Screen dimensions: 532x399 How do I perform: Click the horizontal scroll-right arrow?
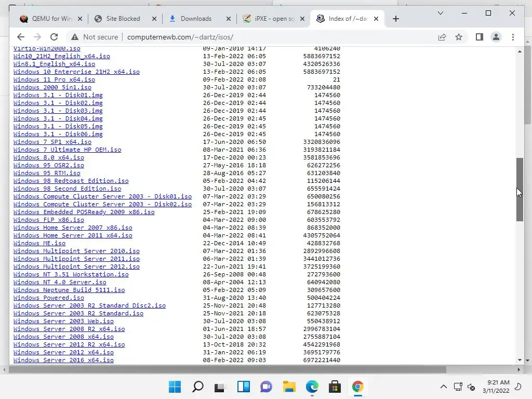519,369
